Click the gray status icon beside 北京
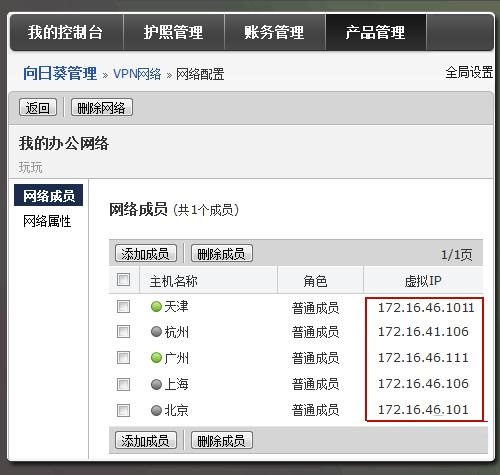 click(x=156, y=410)
